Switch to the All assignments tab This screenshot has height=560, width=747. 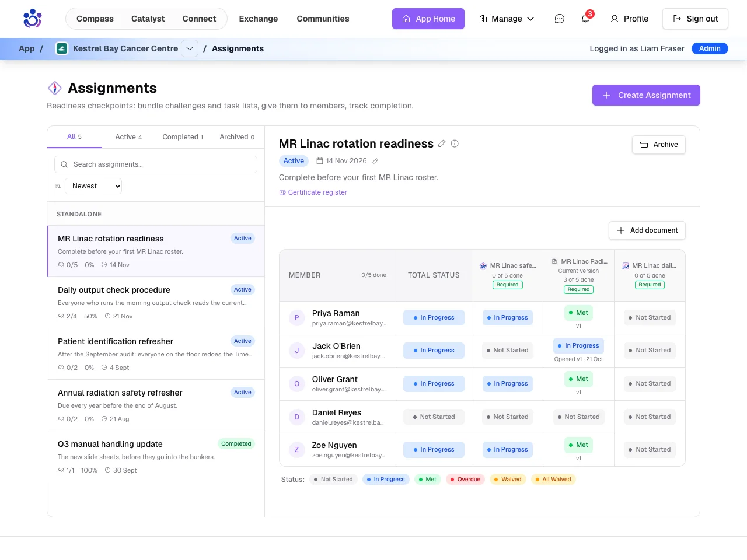coord(74,136)
